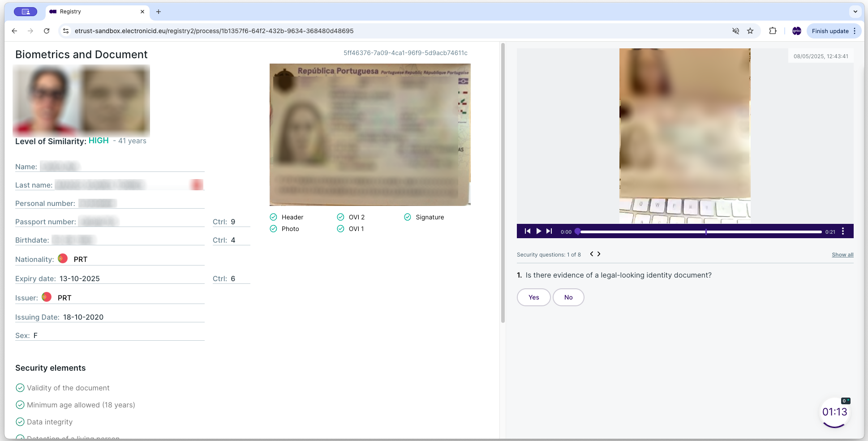Viewport: 868px width, 441px height.
Task: Go to next security question
Action: point(599,254)
